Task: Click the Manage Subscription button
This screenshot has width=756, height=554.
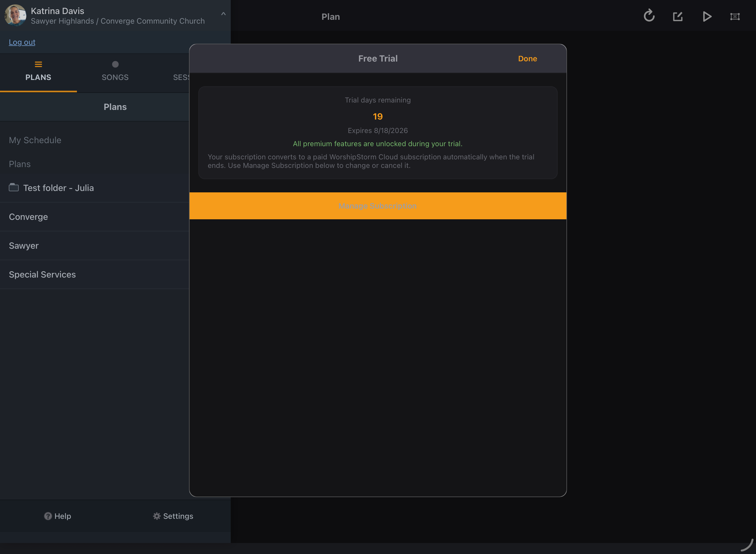Action: 378,206
